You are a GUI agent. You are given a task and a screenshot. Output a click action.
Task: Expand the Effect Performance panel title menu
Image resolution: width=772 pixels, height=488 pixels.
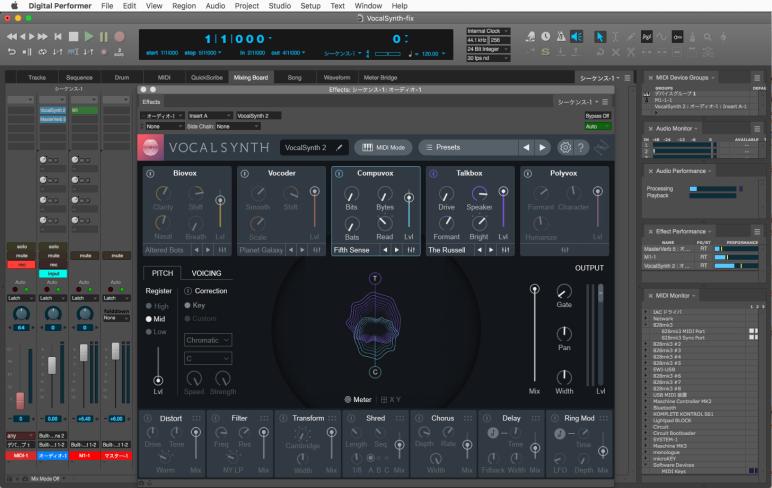click(683, 231)
